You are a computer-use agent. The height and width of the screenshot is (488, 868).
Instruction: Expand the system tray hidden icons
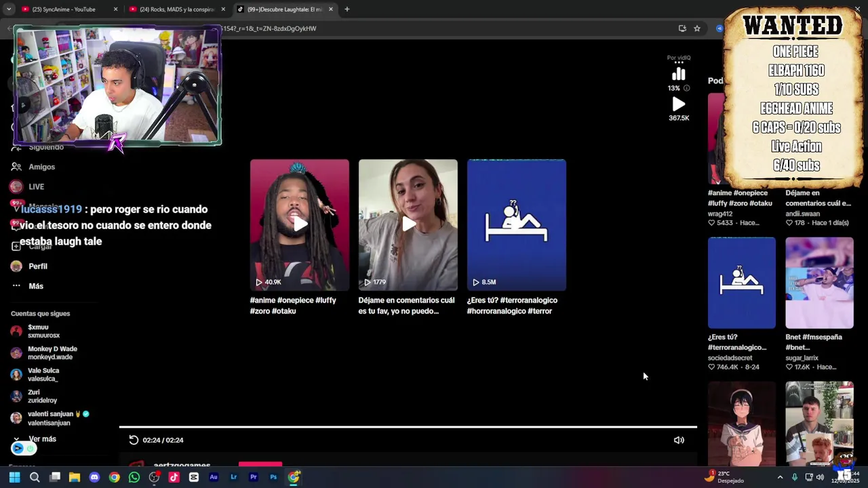click(780, 477)
